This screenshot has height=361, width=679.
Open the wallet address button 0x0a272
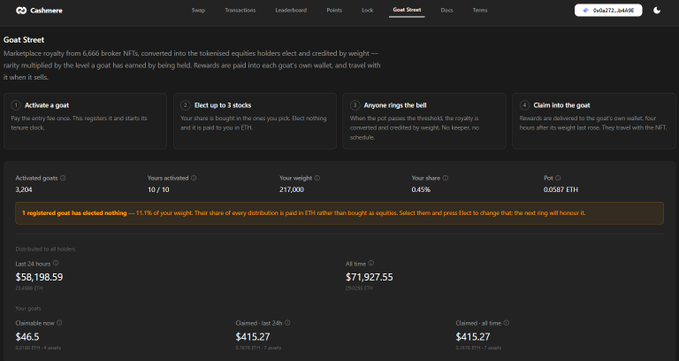click(608, 10)
